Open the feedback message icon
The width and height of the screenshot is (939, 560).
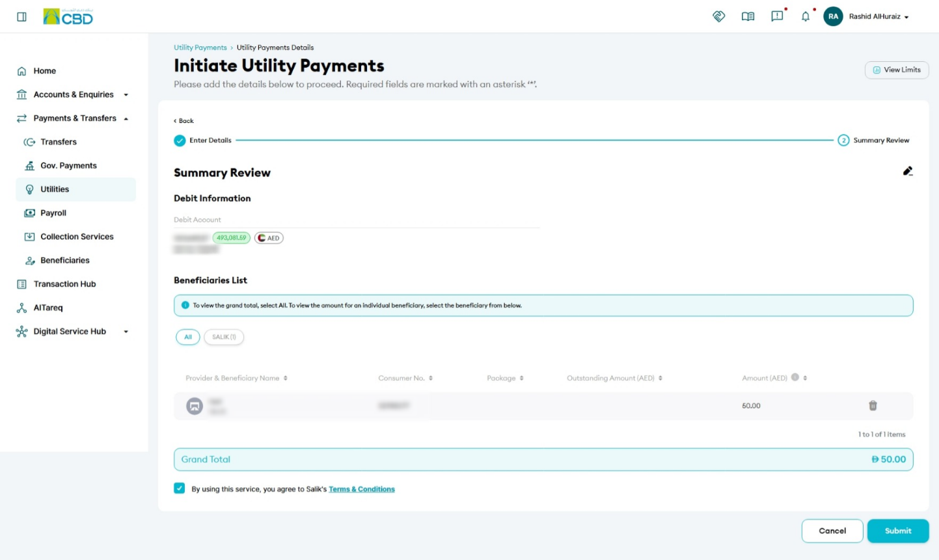777,16
